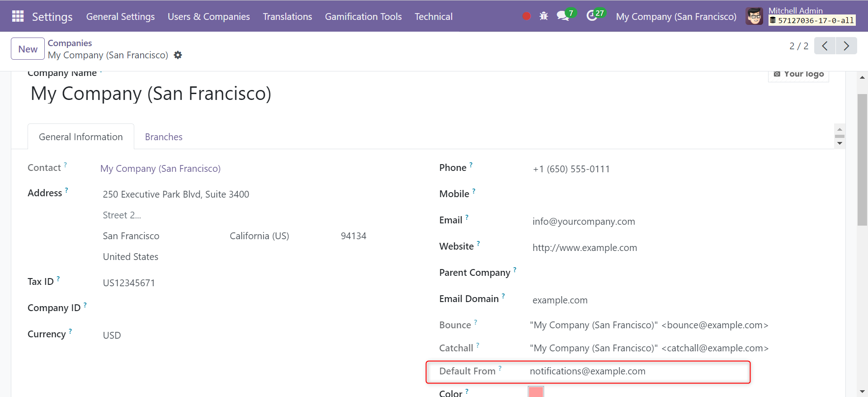Show help tooltip for Website
This screenshot has height=397, width=868.
point(478,244)
